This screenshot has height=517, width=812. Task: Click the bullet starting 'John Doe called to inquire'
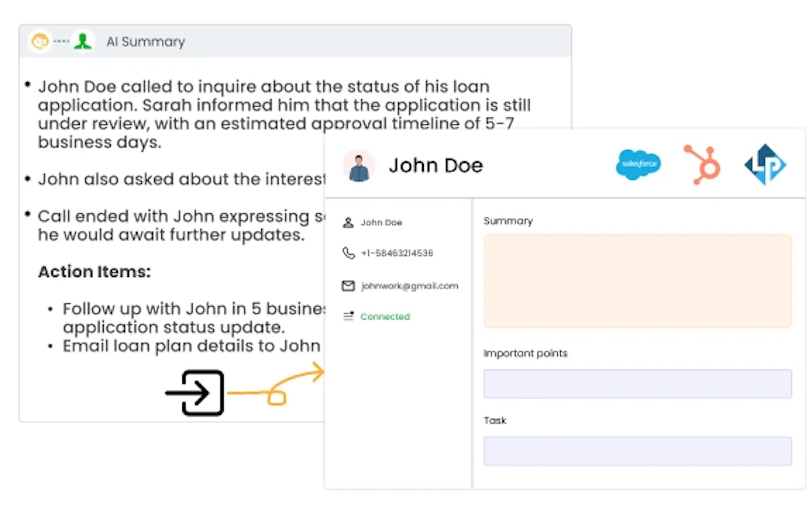click(284, 115)
